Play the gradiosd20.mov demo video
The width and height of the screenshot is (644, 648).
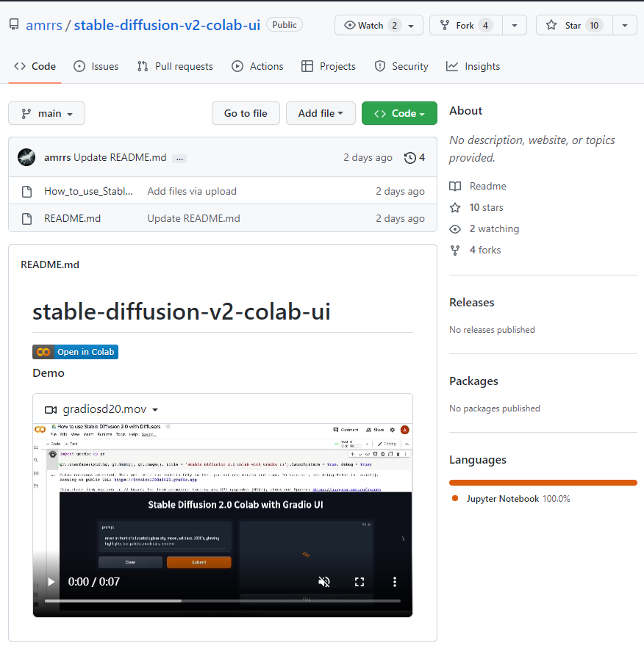click(x=50, y=581)
